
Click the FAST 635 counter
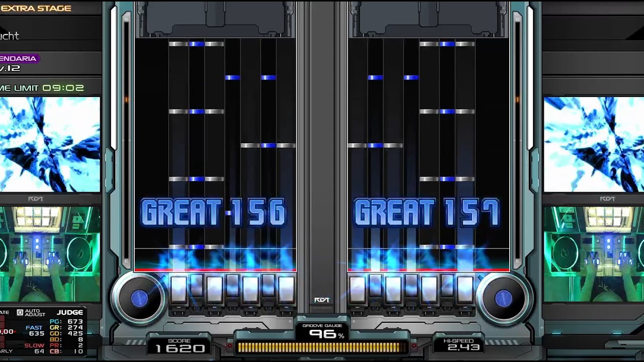point(35,330)
